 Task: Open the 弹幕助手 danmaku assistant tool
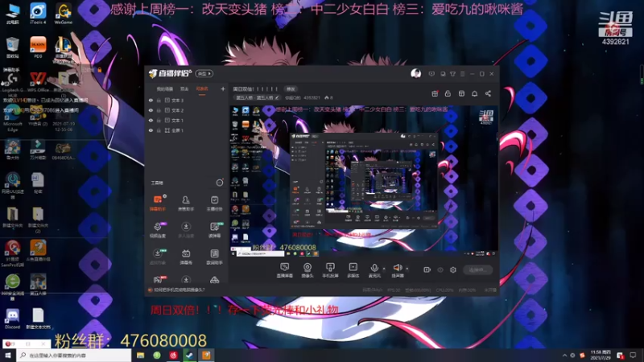pyautogui.click(x=157, y=204)
